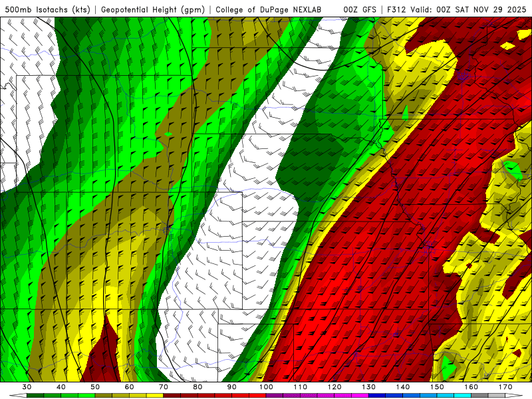This screenshot has height=399, width=532.
Task: Click the '140' legend value
Action: [x=403, y=387]
